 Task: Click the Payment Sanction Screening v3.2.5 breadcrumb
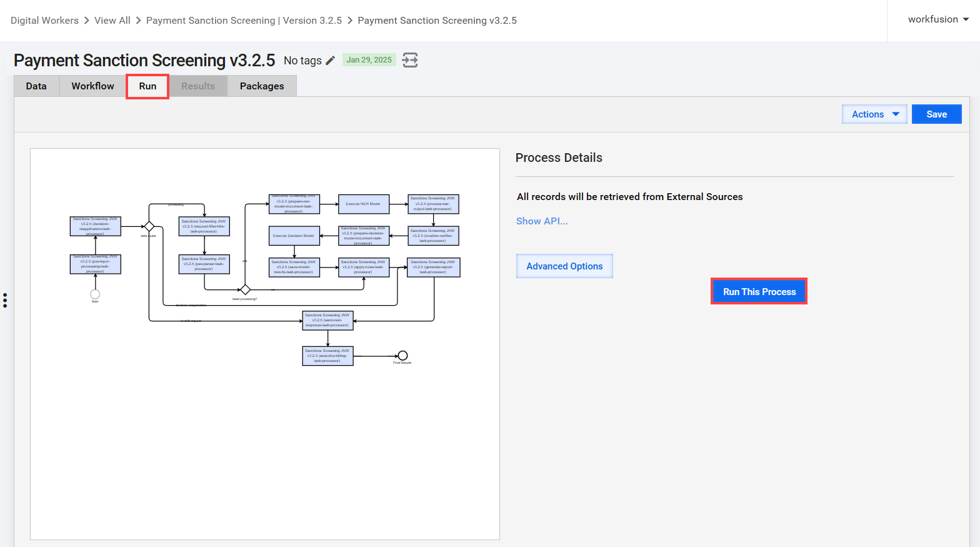(437, 21)
